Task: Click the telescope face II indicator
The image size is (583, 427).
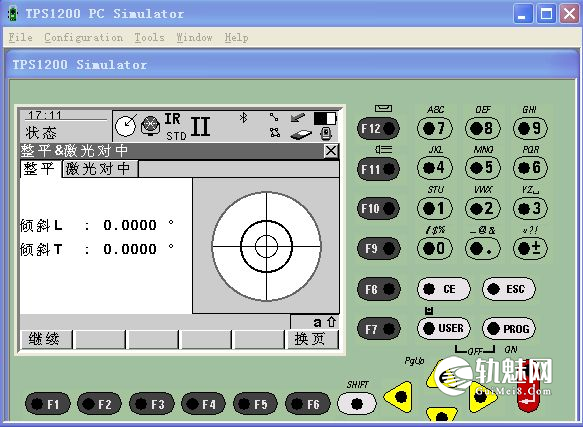Action: 201,126
